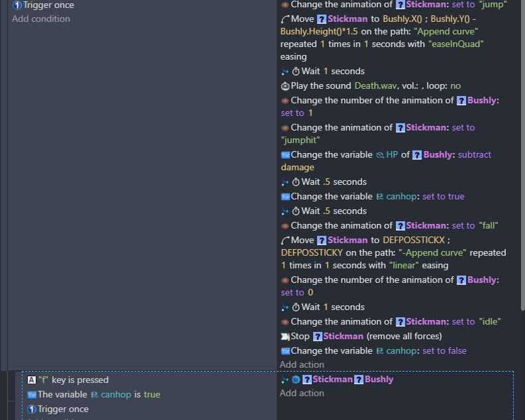Click the variable icon of canhop set to false
The image size is (525, 420).
point(285,351)
